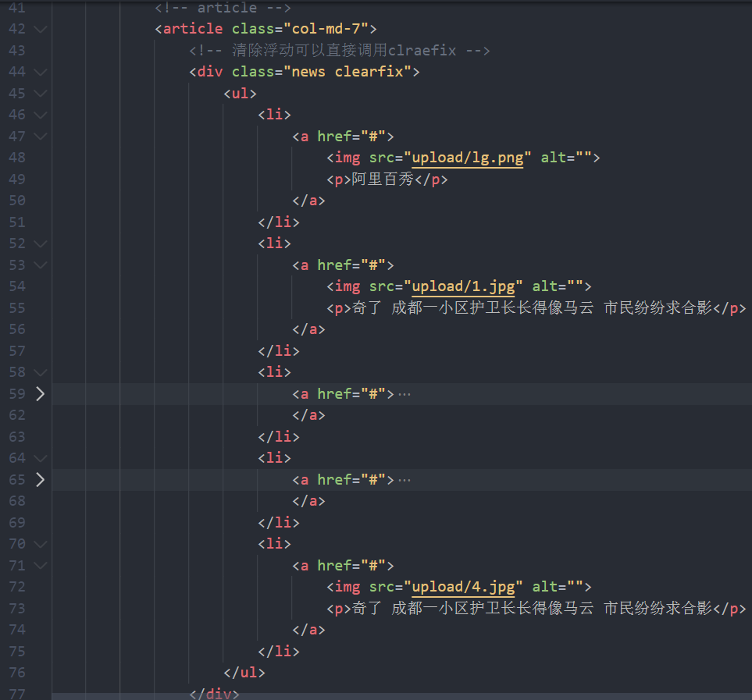Expand the folded anchor on line 59
752x700 pixels.
click(41, 394)
